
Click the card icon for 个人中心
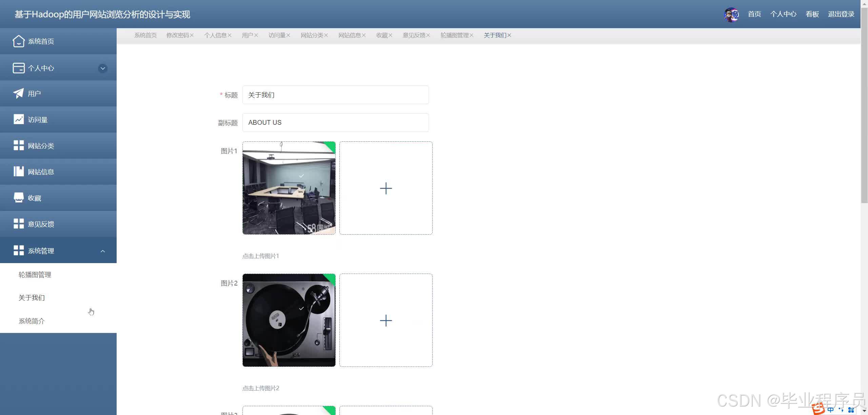coord(19,68)
